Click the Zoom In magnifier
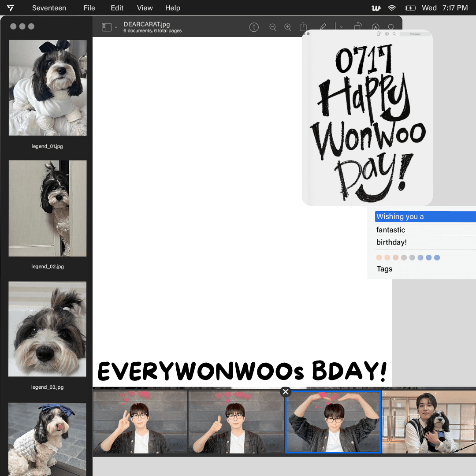Viewport: 476px width, 476px height. coord(288,27)
